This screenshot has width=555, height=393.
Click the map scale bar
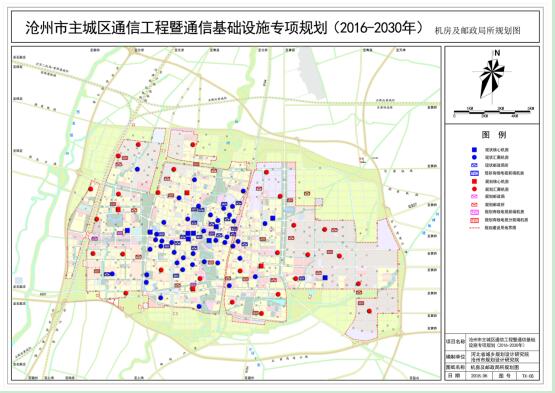493,112
